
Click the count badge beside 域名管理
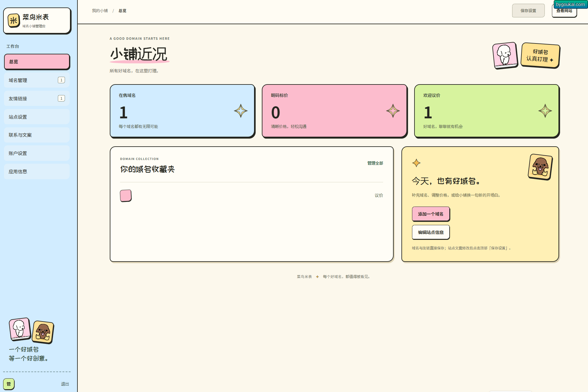pyautogui.click(x=61, y=80)
